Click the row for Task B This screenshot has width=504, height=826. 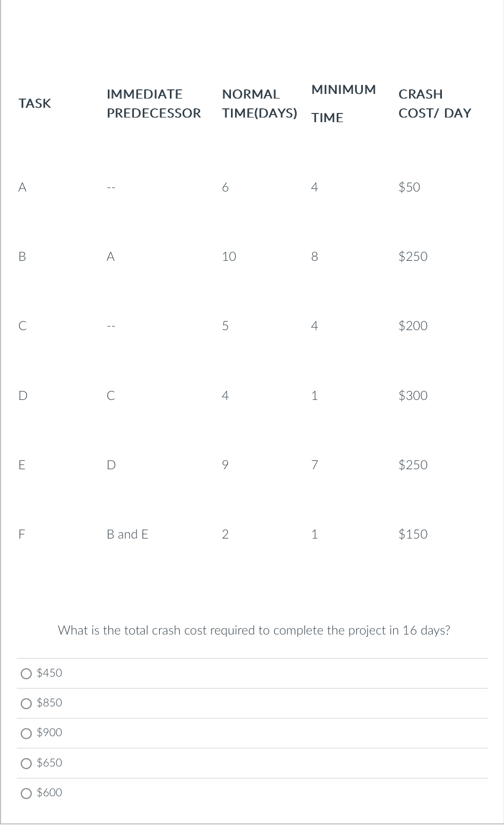pyautogui.click(x=22, y=257)
